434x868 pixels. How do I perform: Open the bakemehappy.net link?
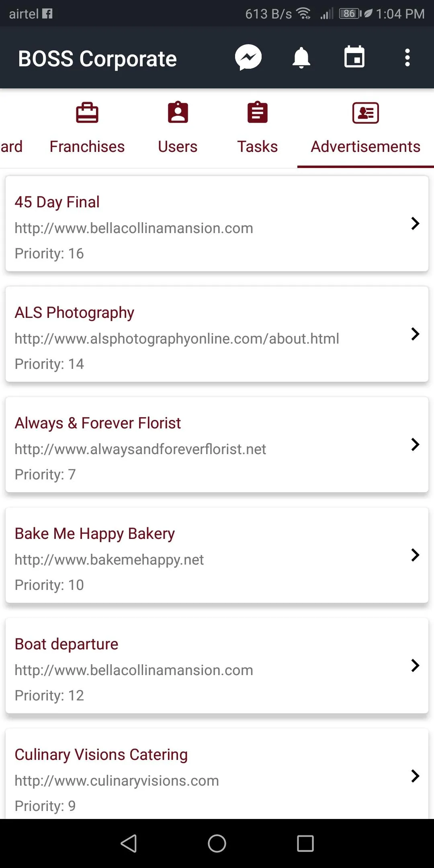109,560
